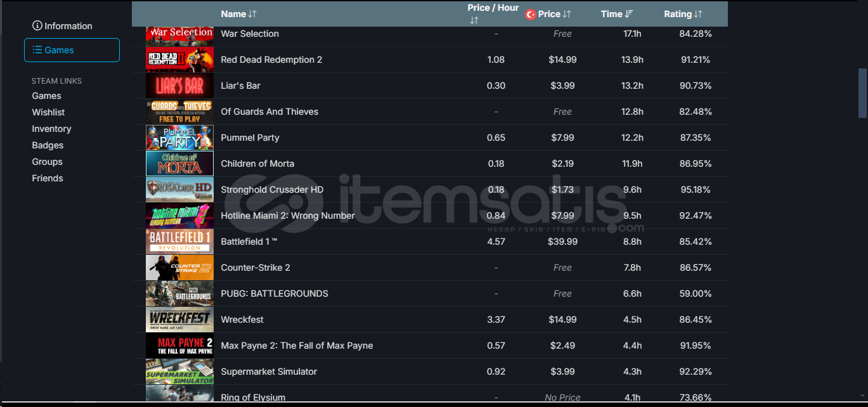Click the War Selection game thumbnail
This screenshot has width=868, height=407.
click(179, 35)
